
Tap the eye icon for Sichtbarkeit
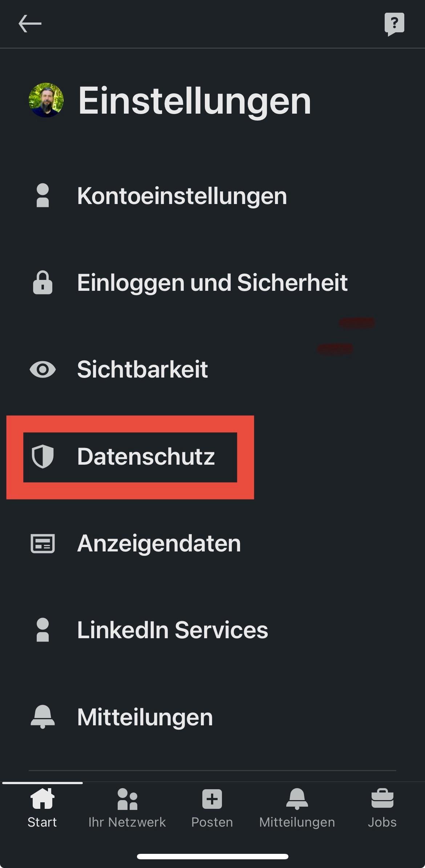coord(42,370)
